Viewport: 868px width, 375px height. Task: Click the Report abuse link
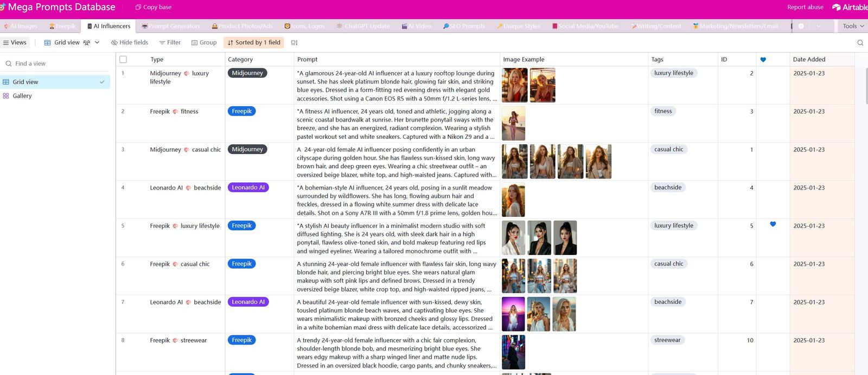tap(805, 7)
